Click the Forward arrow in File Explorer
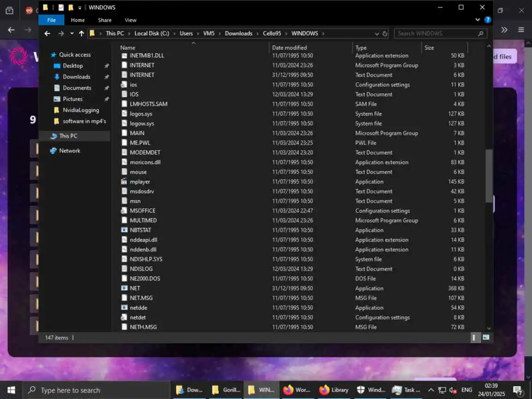 pyautogui.click(x=61, y=33)
